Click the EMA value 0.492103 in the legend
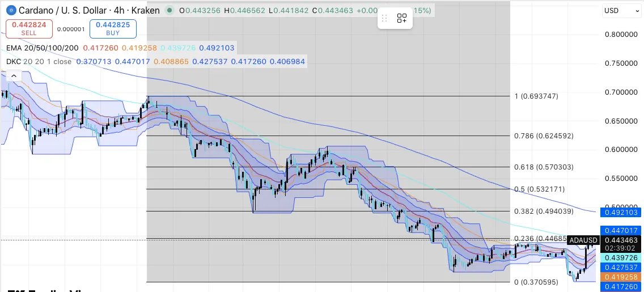This screenshot has width=644, height=292. tap(217, 48)
